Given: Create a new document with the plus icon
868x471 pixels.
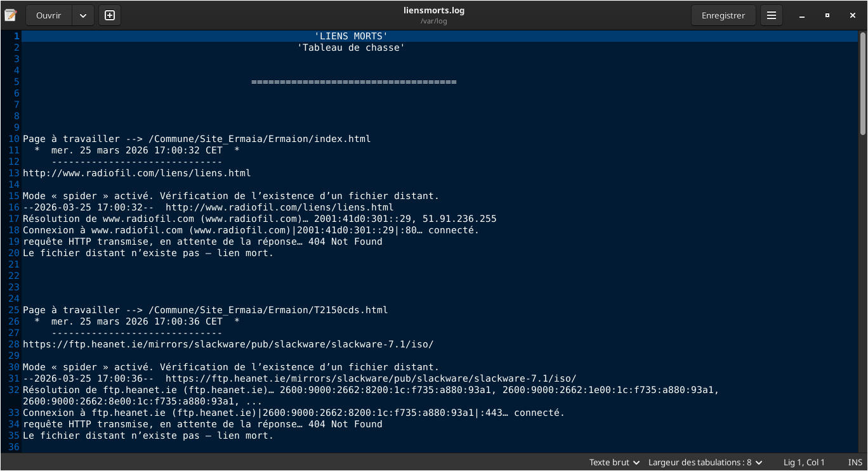Looking at the screenshot, I should pos(110,15).
